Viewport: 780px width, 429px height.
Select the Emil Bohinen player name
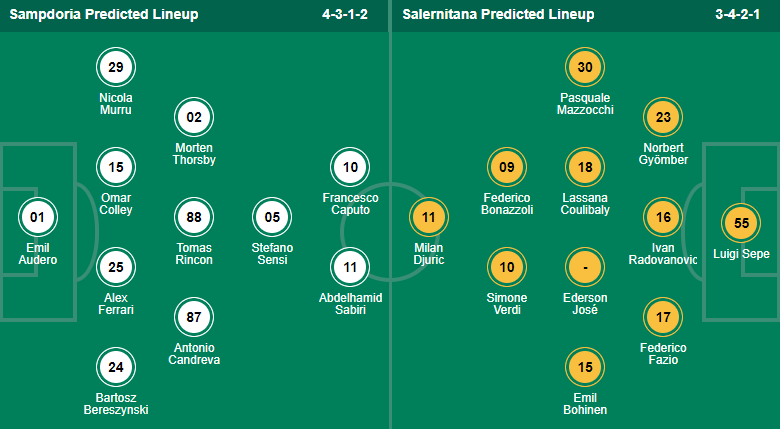tap(585, 404)
